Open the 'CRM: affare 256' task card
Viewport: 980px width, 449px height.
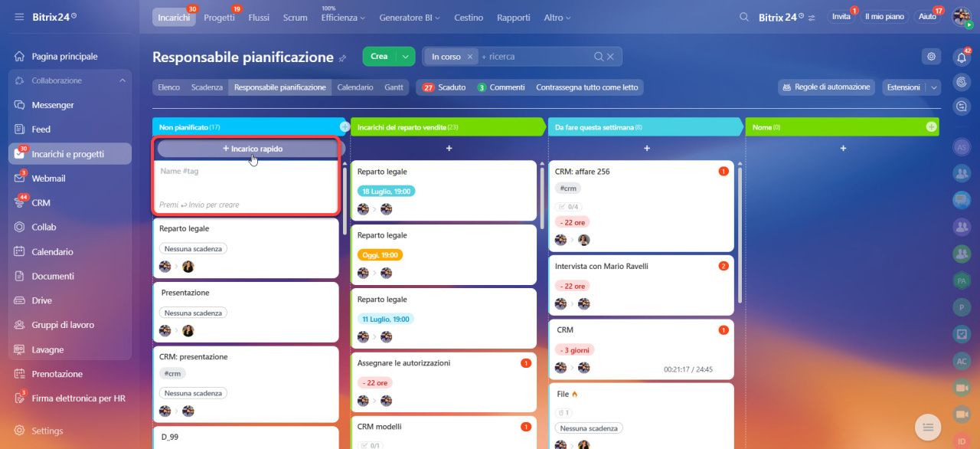641,205
